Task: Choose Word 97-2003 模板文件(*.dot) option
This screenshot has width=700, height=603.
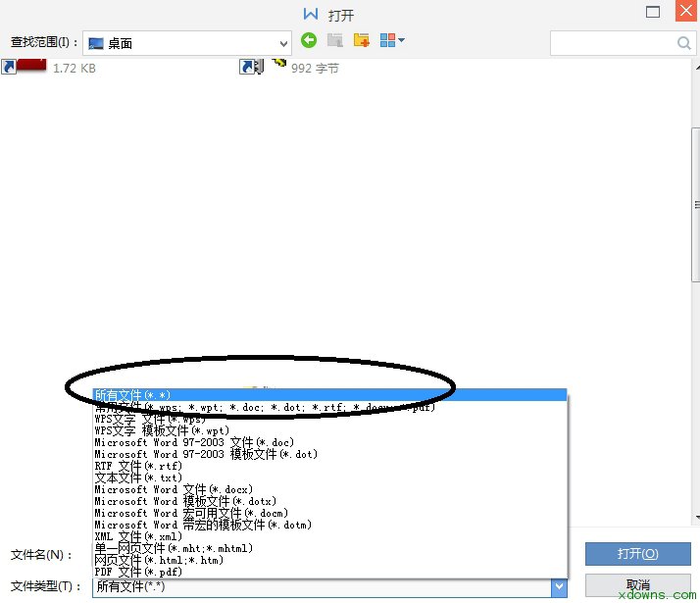Action: point(330,454)
